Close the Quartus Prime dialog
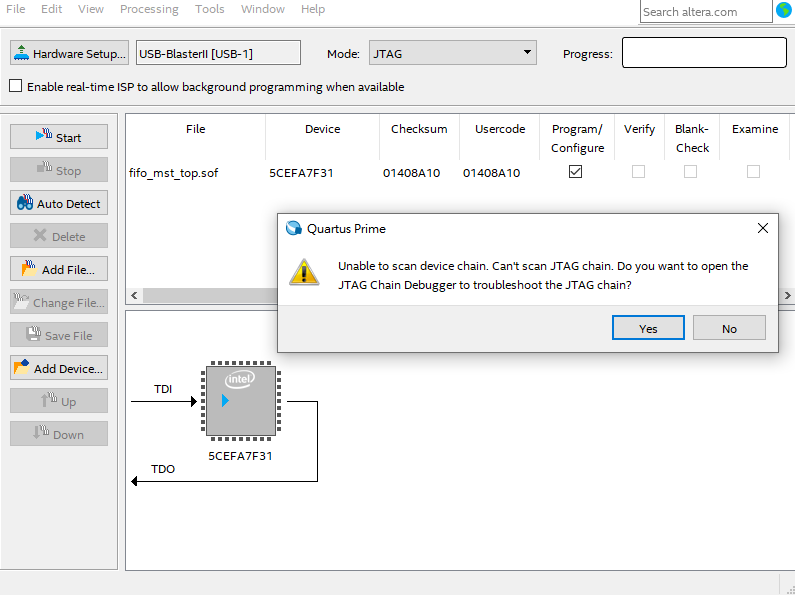Image resolution: width=795 pixels, height=595 pixels. pyautogui.click(x=763, y=229)
